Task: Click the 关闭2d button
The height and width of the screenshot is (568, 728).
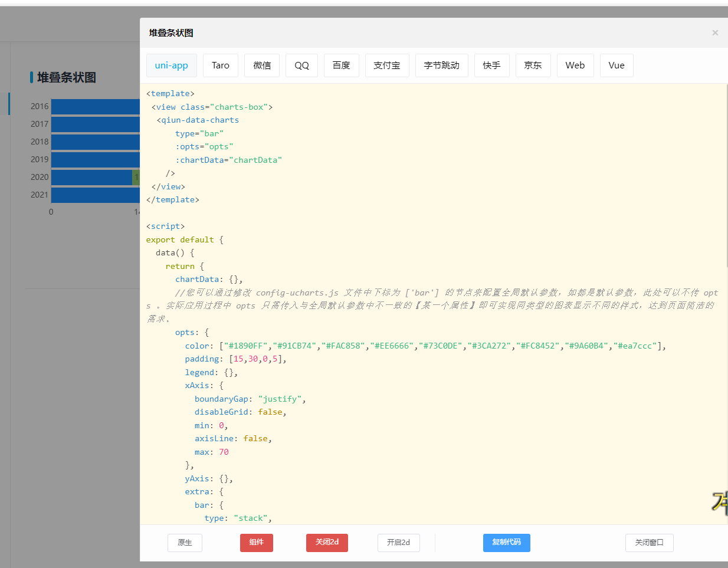Action: click(327, 543)
